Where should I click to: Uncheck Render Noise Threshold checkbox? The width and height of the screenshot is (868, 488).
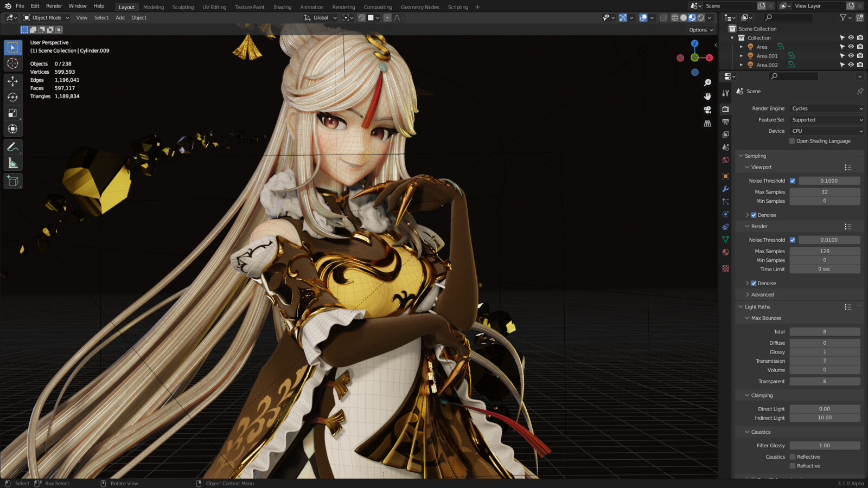pyautogui.click(x=793, y=240)
